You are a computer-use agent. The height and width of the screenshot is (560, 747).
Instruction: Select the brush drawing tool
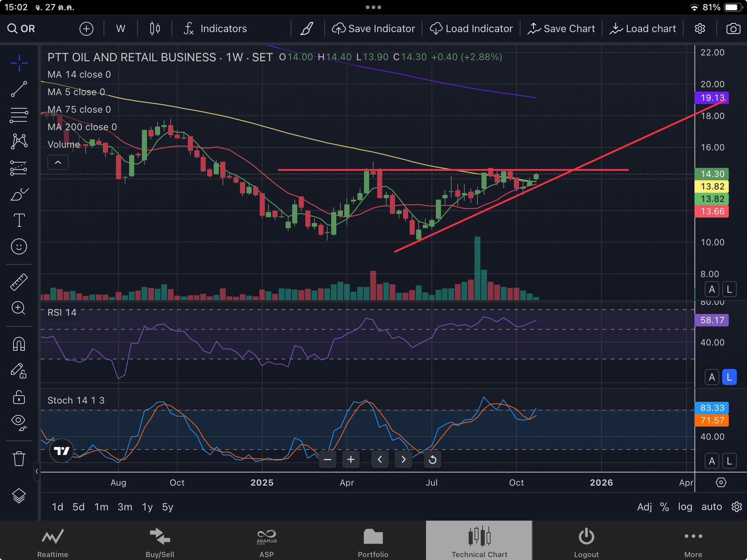19,194
